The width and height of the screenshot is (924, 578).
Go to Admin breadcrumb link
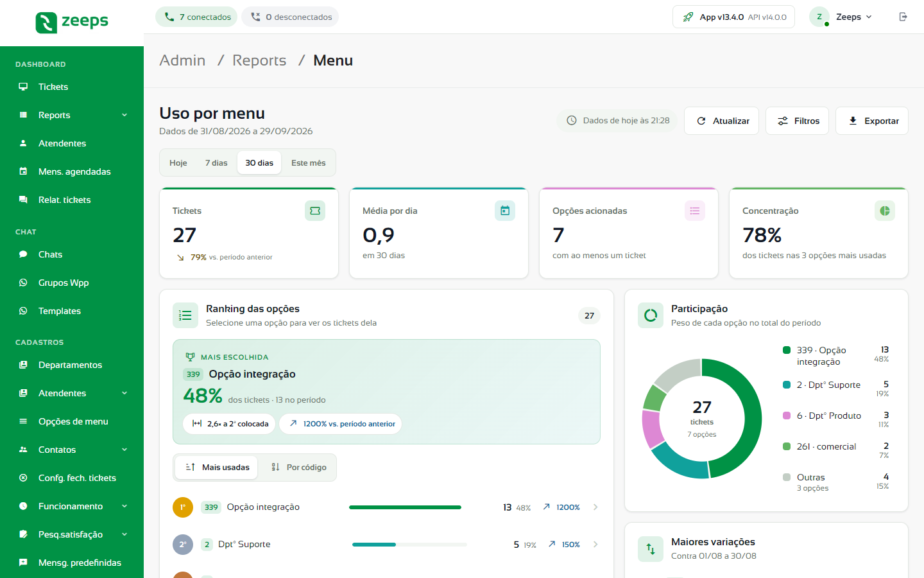point(182,60)
